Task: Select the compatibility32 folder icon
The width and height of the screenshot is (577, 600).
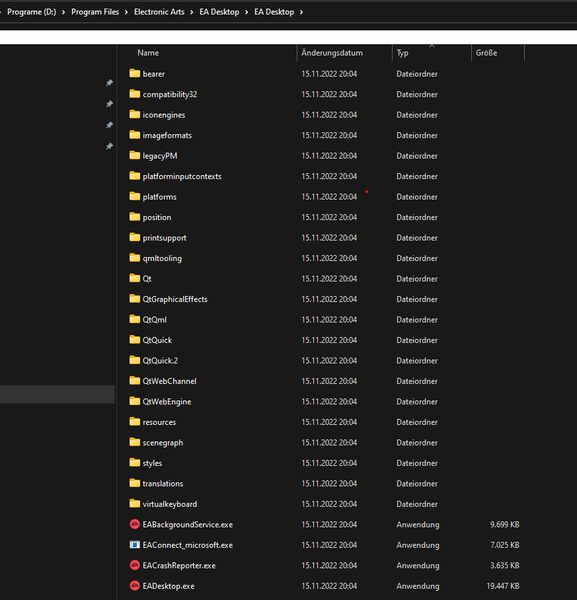Action: click(134, 94)
